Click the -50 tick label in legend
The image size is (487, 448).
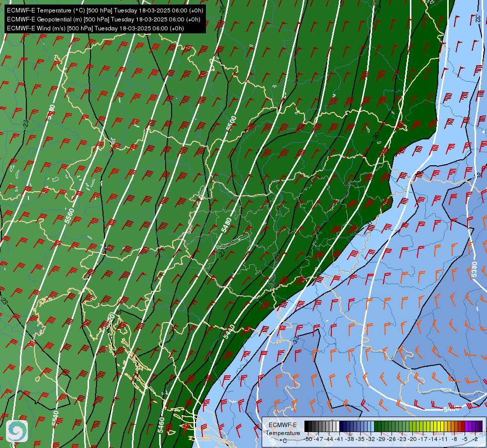tap(308, 439)
